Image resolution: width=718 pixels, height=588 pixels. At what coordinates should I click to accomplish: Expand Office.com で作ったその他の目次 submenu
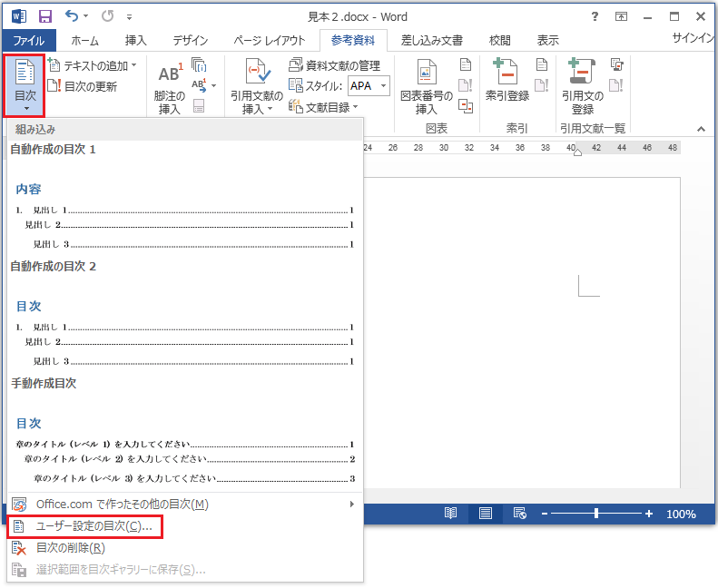(182, 504)
